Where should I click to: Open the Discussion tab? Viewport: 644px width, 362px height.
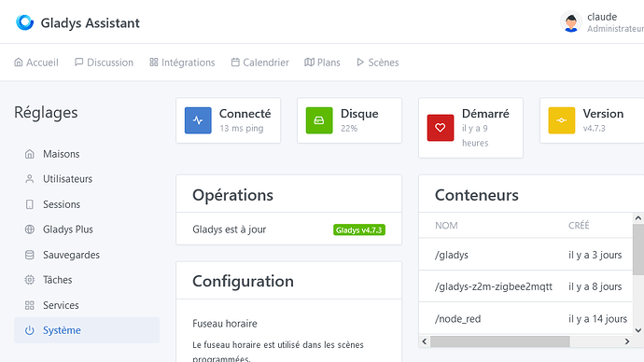pyautogui.click(x=104, y=63)
